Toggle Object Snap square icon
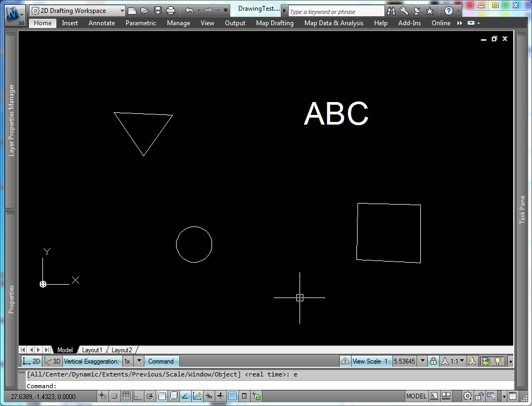The width and height of the screenshot is (532, 406). click(x=162, y=396)
